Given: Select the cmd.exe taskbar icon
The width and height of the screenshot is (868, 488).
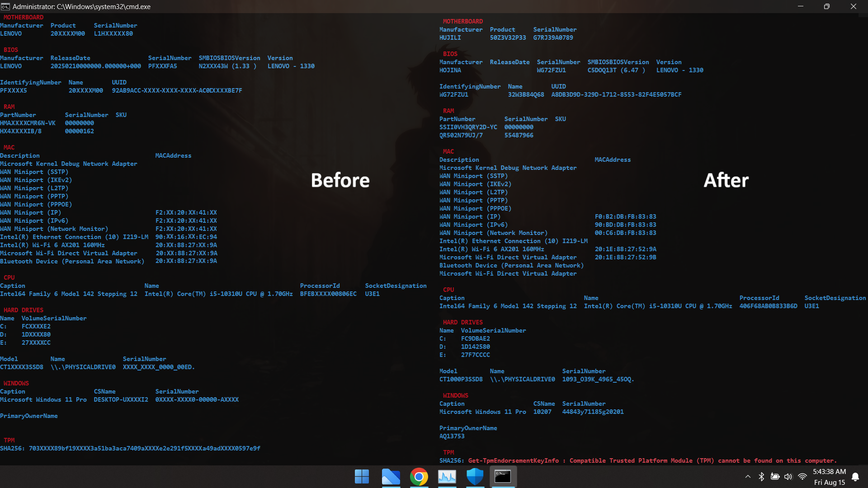Looking at the screenshot, I should click(x=503, y=476).
